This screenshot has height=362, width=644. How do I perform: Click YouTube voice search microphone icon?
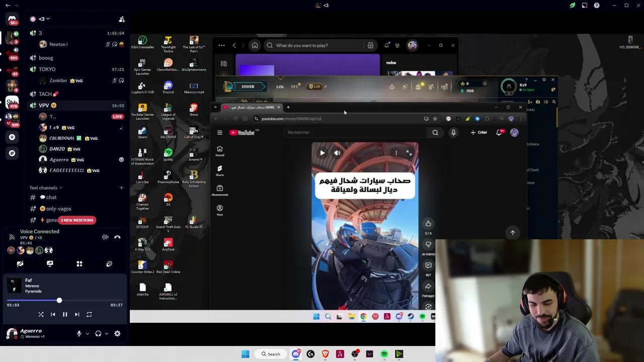tap(453, 133)
